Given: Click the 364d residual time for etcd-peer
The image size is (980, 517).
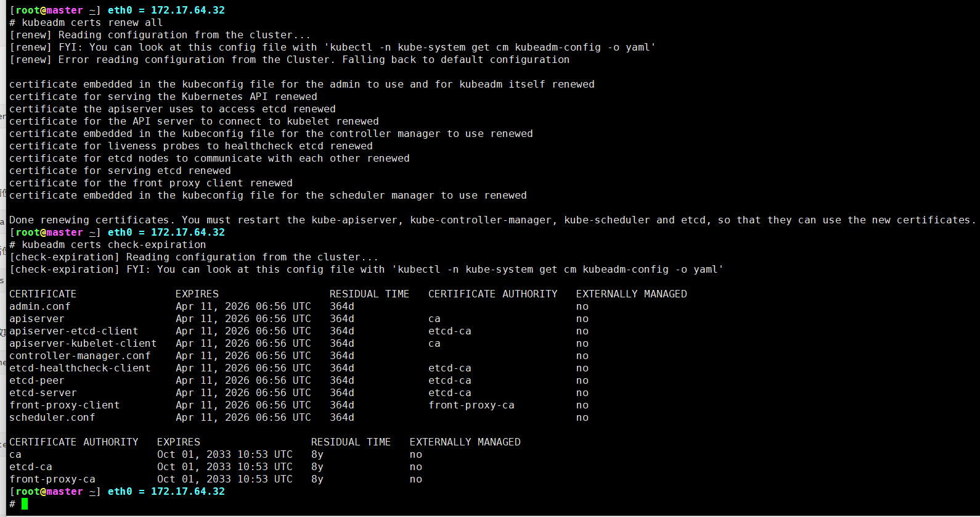Looking at the screenshot, I should click(x=341, y=381).
